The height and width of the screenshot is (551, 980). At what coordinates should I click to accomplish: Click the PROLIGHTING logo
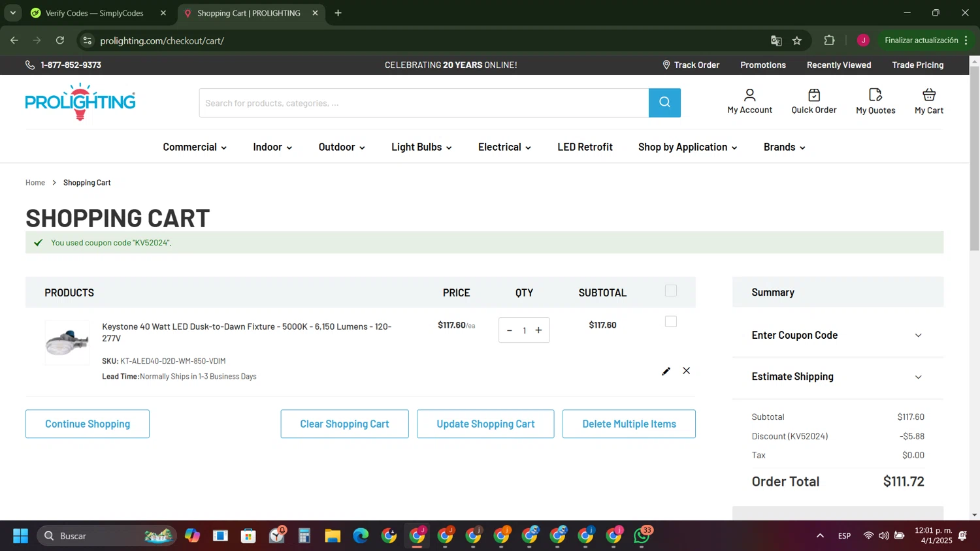tap(80, 102)
